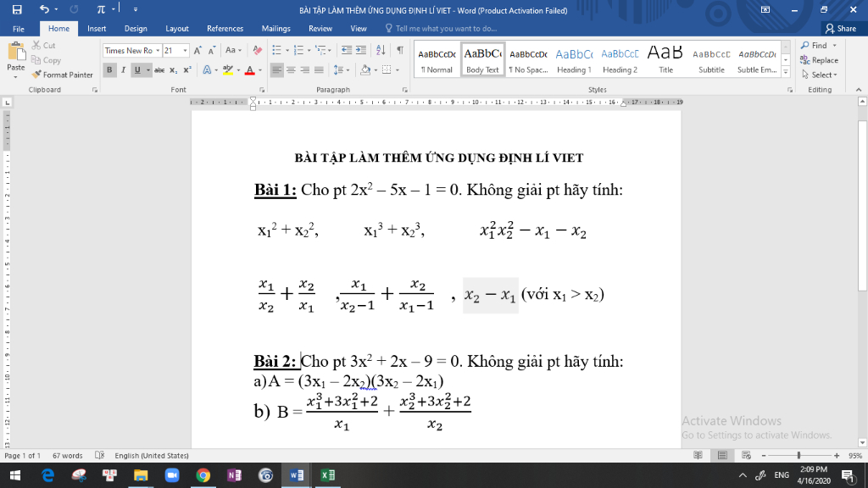
Task: Save the document with the floppy icon
Action: tap(17, 9)
